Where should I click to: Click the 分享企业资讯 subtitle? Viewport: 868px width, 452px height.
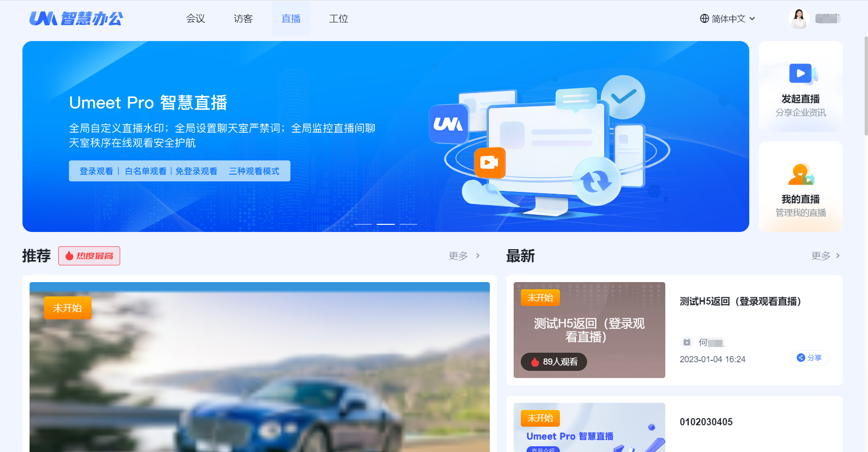pos(801,113)
